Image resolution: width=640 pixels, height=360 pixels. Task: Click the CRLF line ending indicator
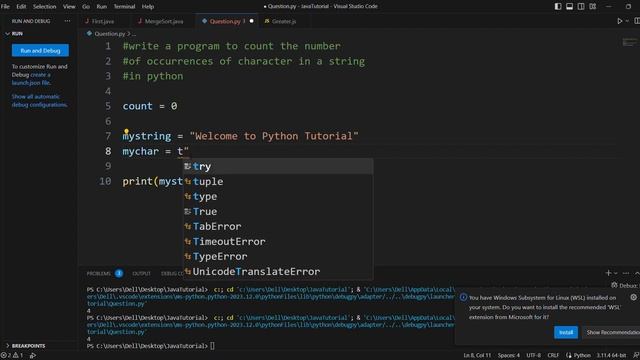tap(553, 356)
